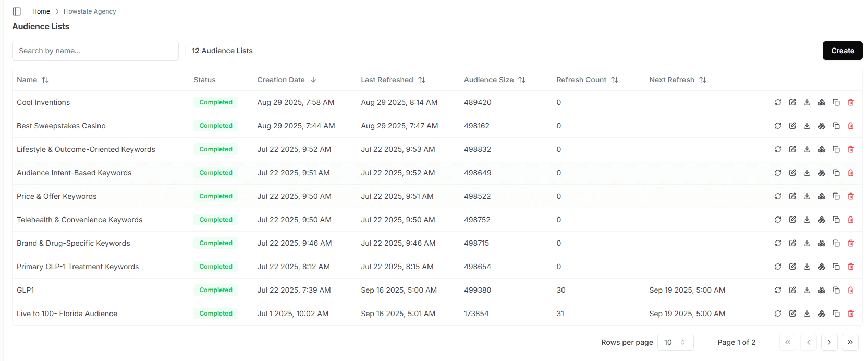Delete Live to 100- Florida Audience list

pos(851,314)
